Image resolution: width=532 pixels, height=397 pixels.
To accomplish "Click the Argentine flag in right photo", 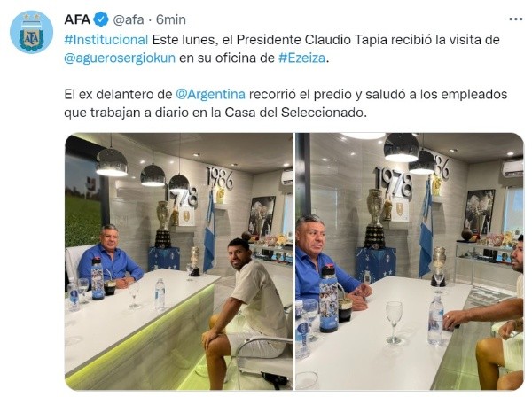I will pos(426,230).
